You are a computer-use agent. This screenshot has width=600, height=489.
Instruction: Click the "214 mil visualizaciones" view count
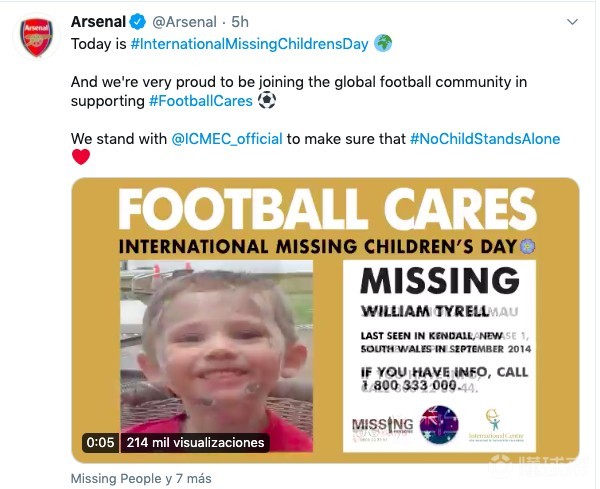tap(195, 442)
